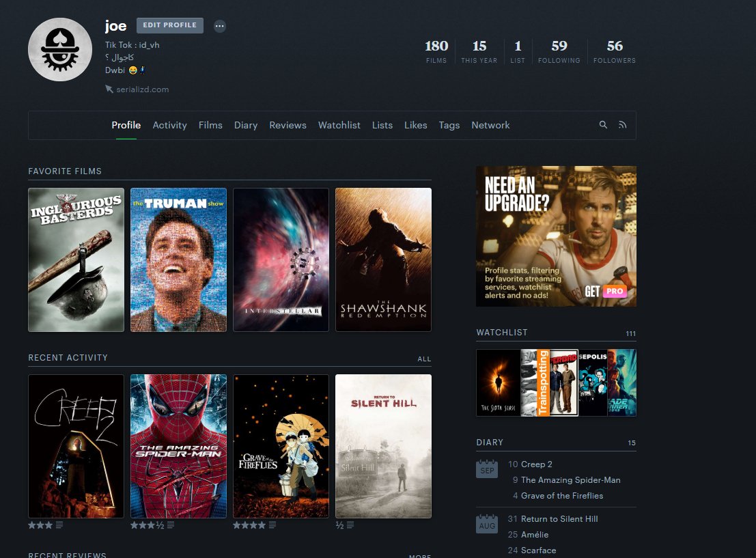This screenshot has height=558, width=756.
Task: Switch to the Activity tab
Action: [170, 125]
